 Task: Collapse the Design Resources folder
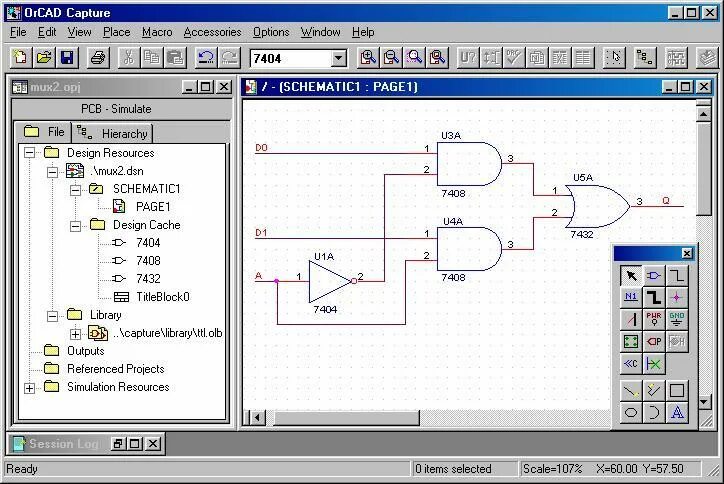tap(30, 153)
